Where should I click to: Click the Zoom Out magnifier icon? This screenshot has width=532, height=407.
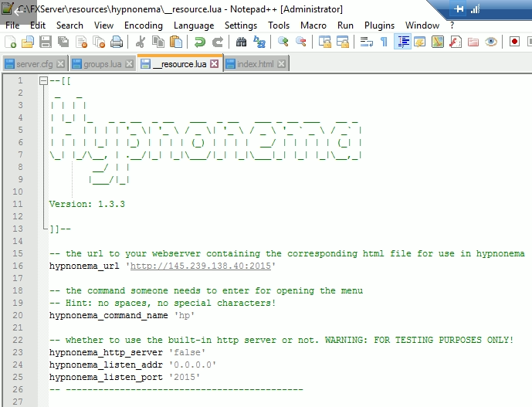click(x=300, y=42)
